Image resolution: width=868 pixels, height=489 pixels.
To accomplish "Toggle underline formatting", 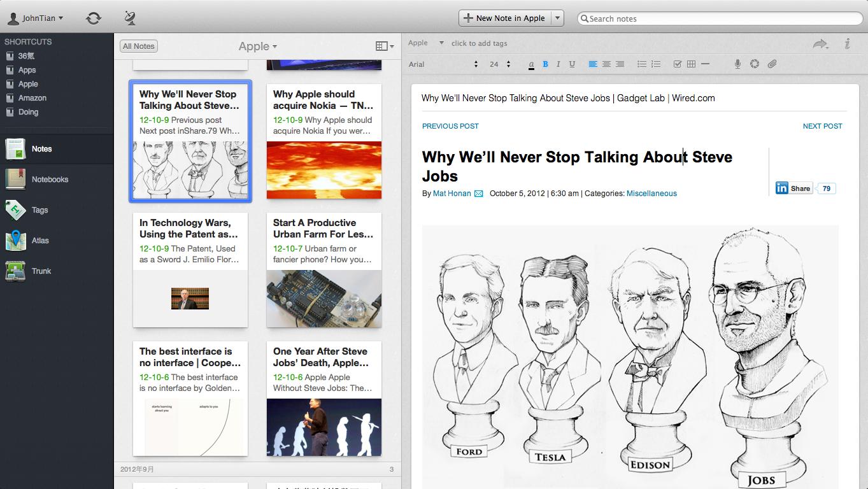I will click(572, 64).
